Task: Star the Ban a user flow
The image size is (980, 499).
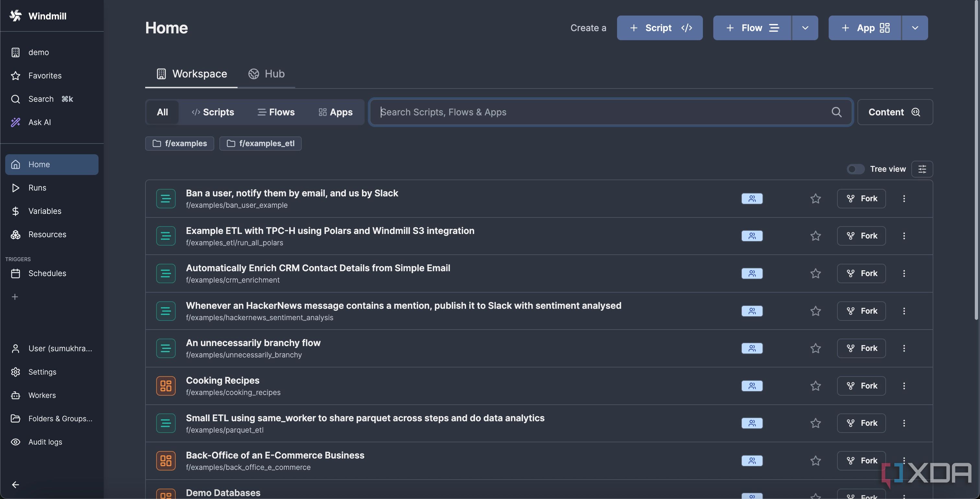Action: point(815,199)
